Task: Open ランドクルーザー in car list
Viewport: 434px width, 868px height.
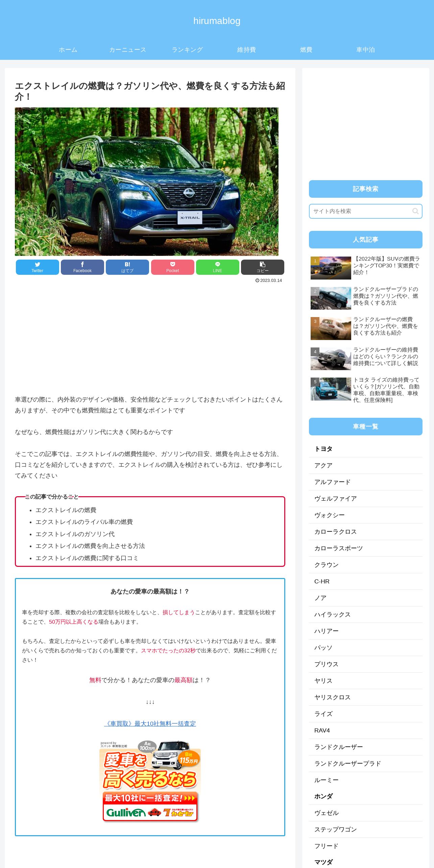Action: click(x=365, y=747)
